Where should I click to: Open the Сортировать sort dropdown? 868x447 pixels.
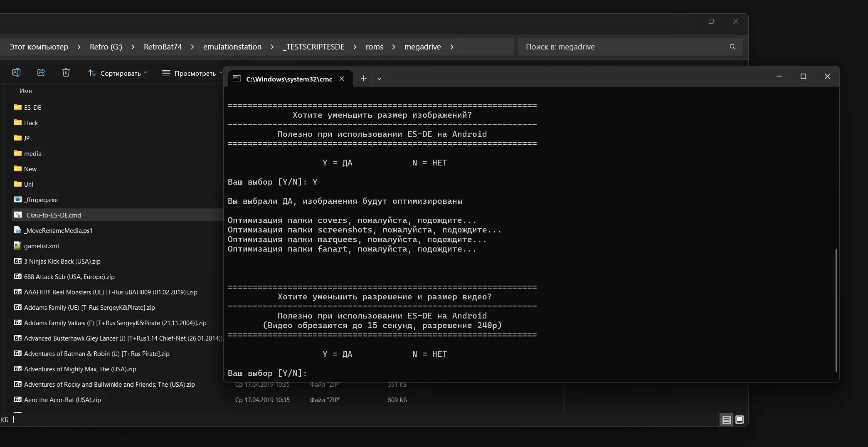[x=118, y=73]
